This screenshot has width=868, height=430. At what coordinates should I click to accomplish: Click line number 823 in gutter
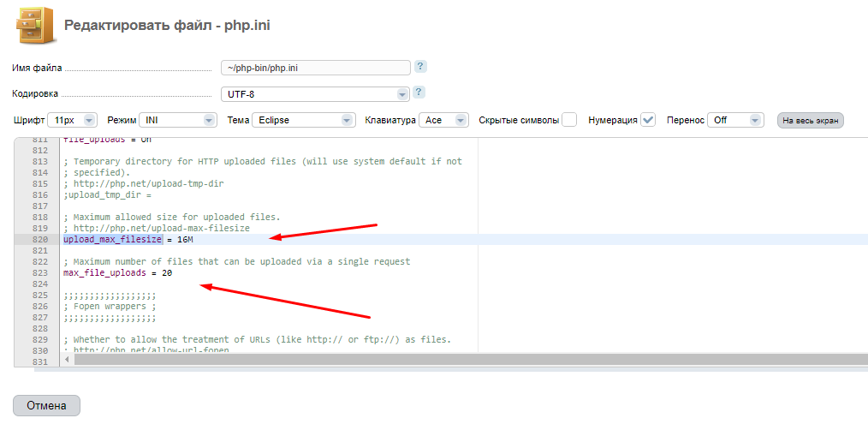coord(39,273)
